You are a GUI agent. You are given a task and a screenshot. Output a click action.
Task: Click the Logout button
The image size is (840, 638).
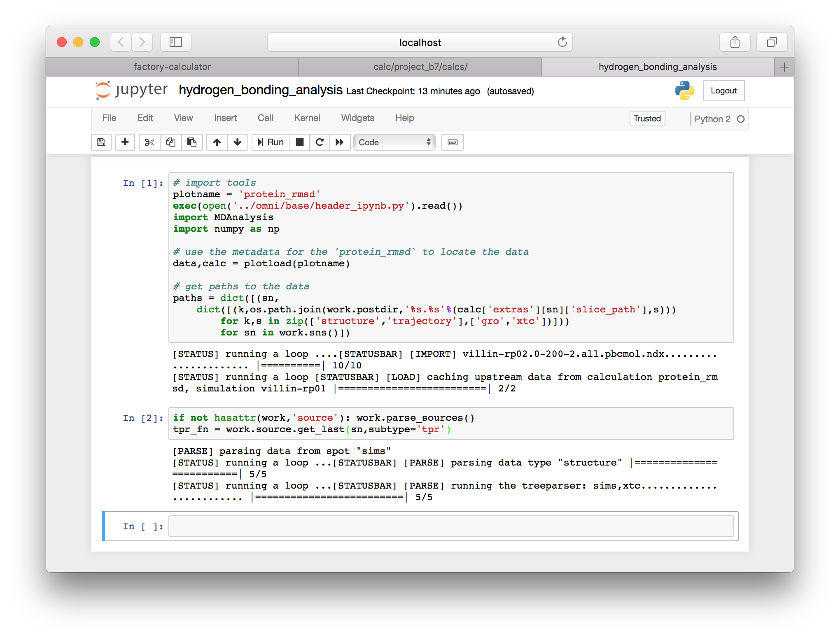(x=723, y=91)
